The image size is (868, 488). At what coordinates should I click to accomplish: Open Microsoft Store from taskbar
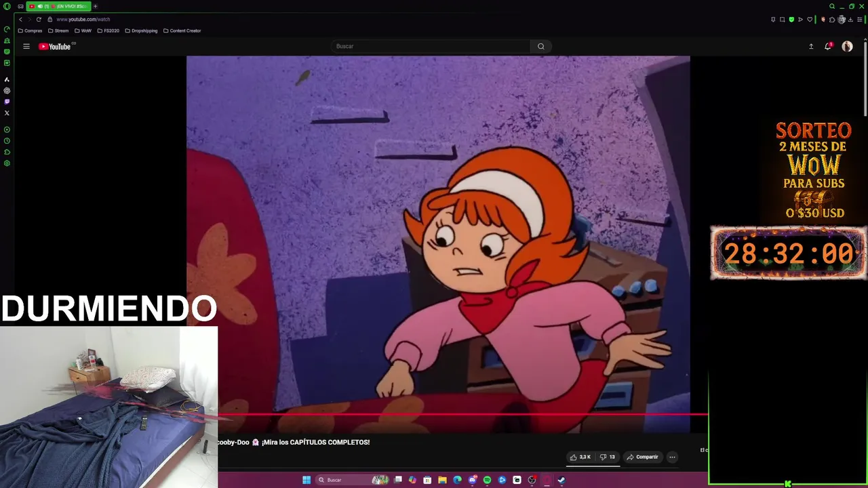427,480
